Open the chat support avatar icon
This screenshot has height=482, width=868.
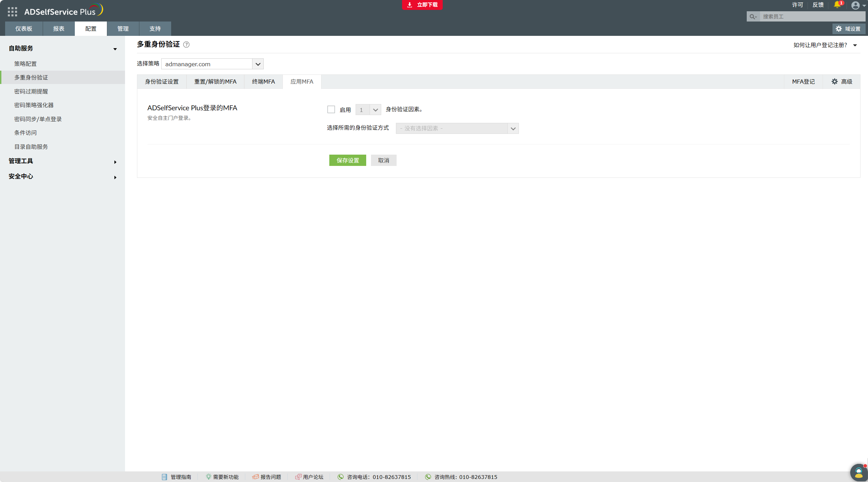[x=858, y=472]
